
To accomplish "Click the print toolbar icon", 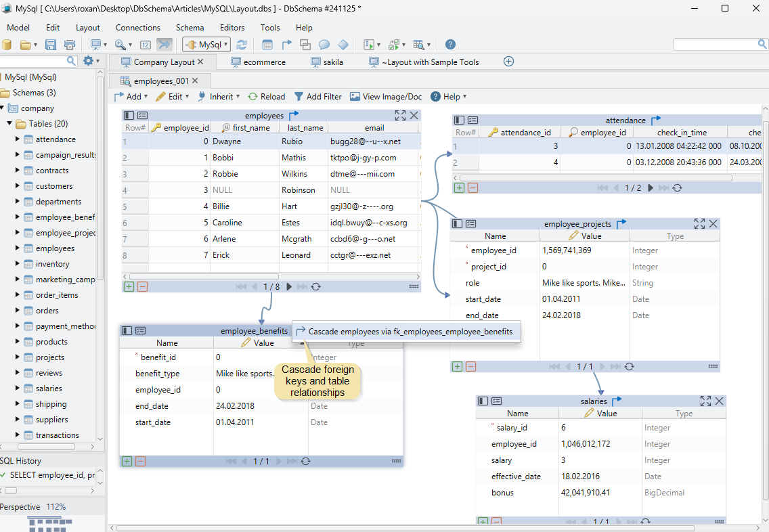I will (x=70, y=45).
